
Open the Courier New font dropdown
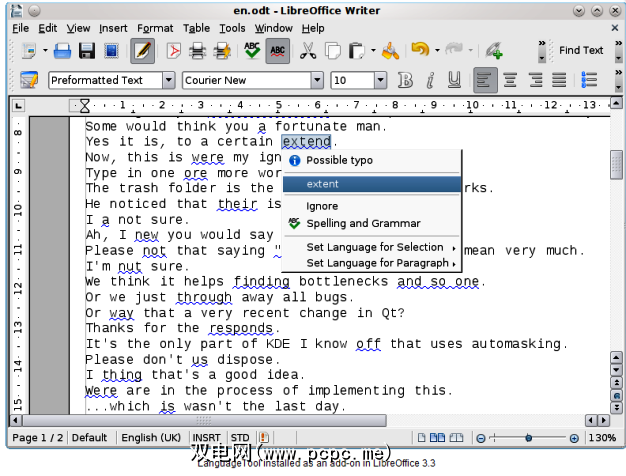point(317,80)
